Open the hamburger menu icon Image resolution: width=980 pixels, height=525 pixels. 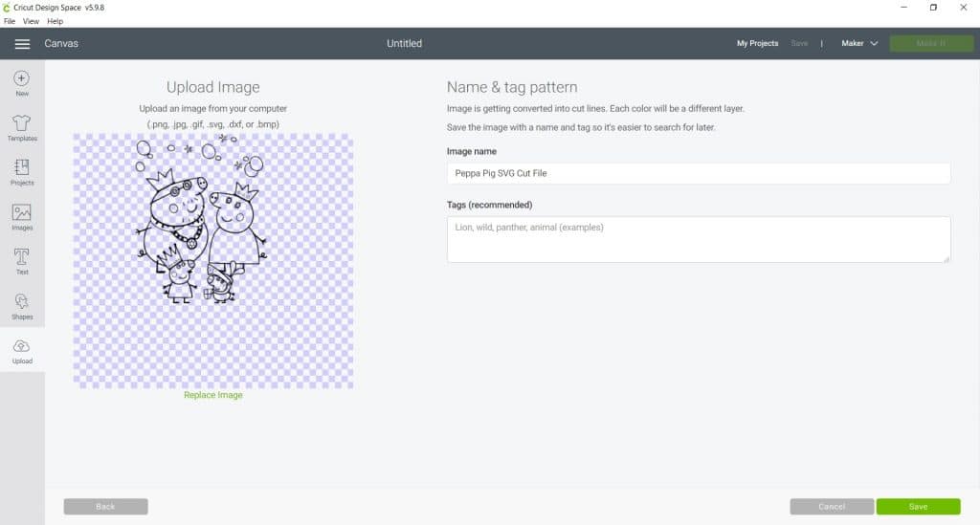click(x=22, y=44)
